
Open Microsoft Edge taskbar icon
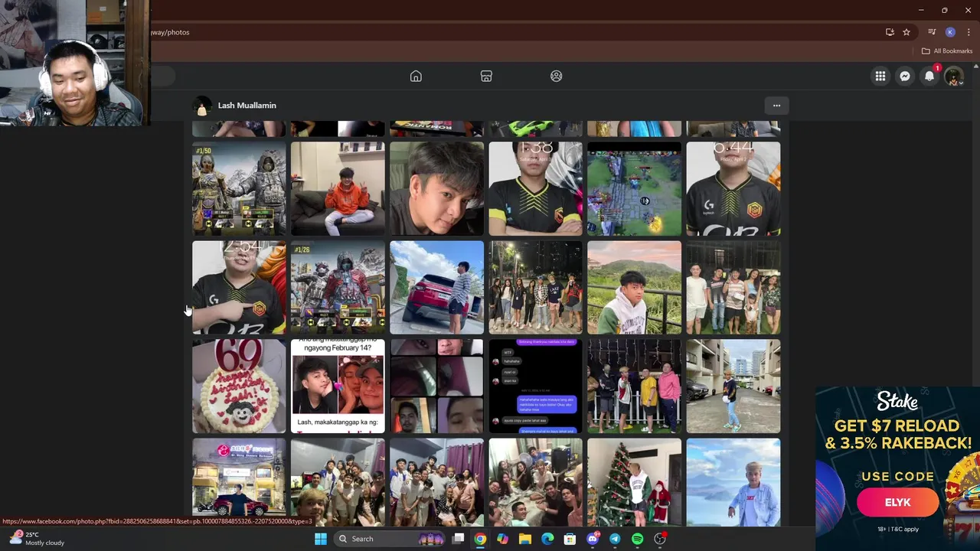coord(547,539)
